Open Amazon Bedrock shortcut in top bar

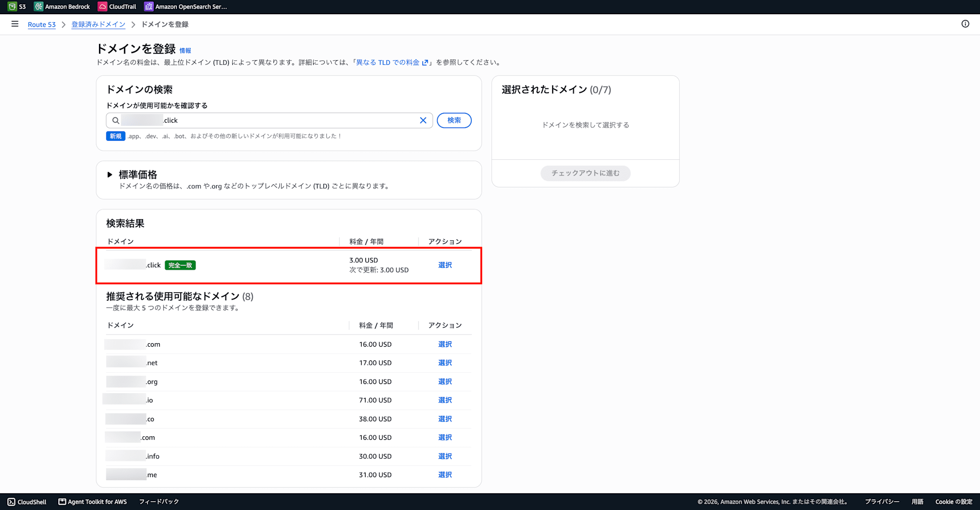[x=62, y=6]
